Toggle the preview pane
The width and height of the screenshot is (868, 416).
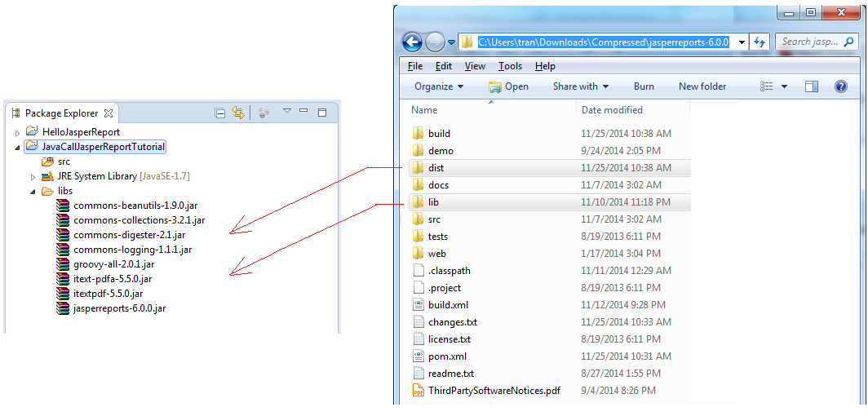(812, 86)
